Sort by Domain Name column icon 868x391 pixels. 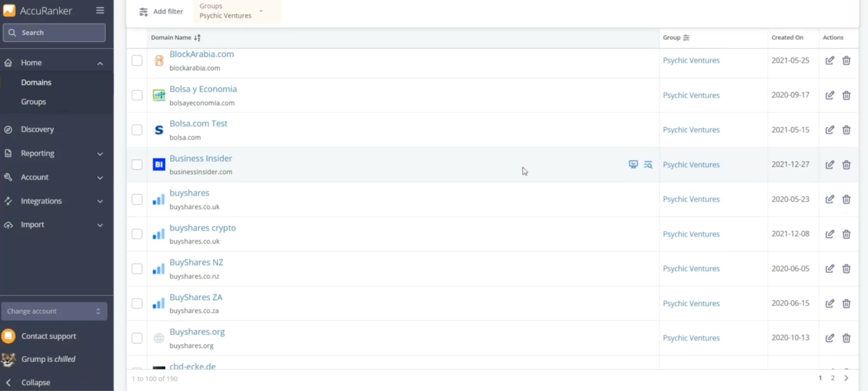tap(197, 38)
